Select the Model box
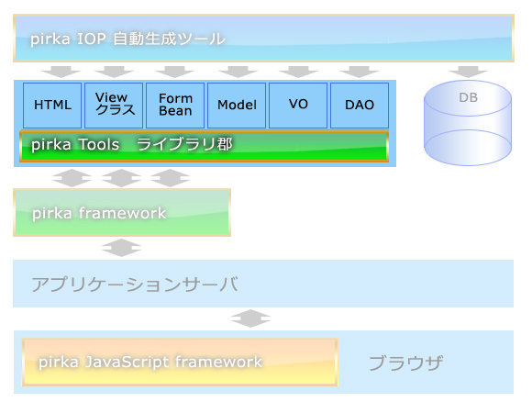Viewport: 532px width, 413px height. pos(237,106)
